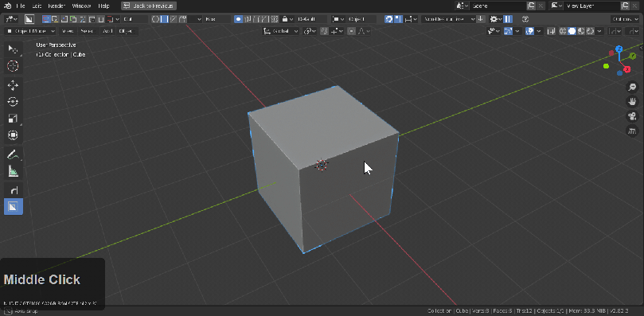Select the Annotate pencil tool
This screenshot has width=644, height=316.
[14, 154]
